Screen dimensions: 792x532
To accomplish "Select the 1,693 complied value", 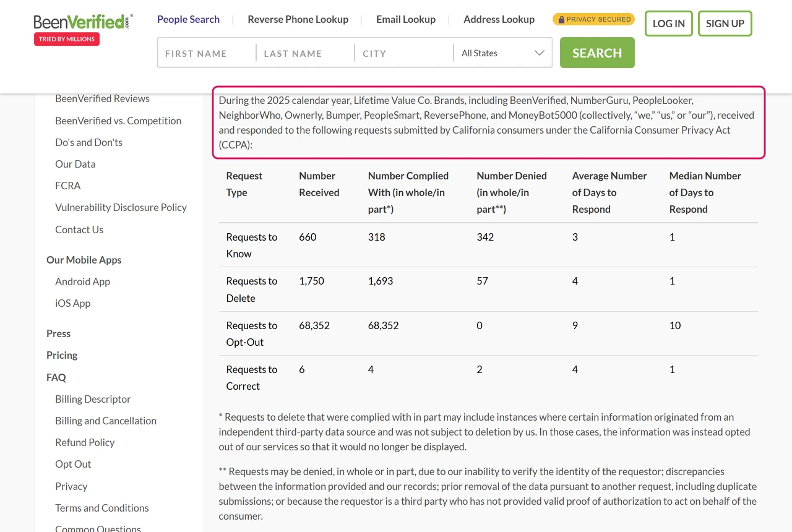I will 381,281.
